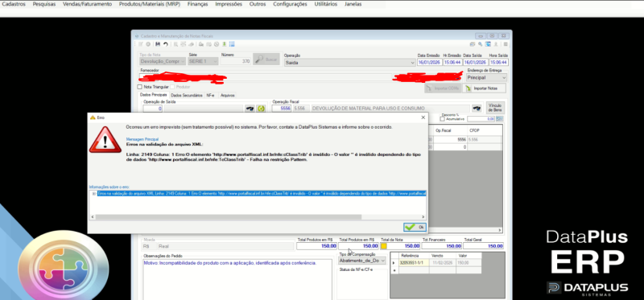Open the Janelas menu
The height and width of the screenshot is (300, 644).
pyautogui.click(x=353, y=4)
